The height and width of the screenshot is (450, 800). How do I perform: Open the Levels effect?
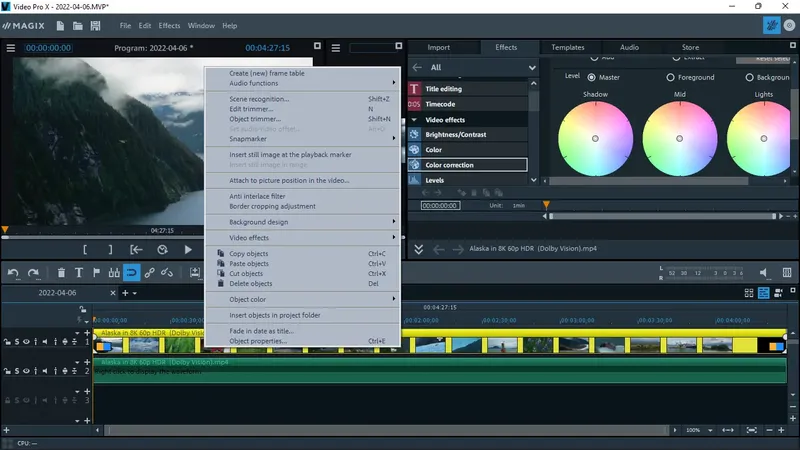point(467,180)
